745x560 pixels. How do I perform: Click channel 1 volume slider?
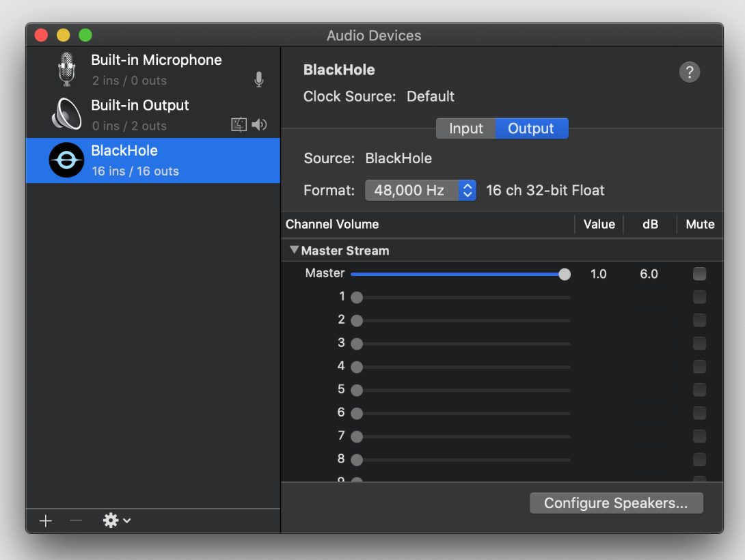click(x=461, y=298)
